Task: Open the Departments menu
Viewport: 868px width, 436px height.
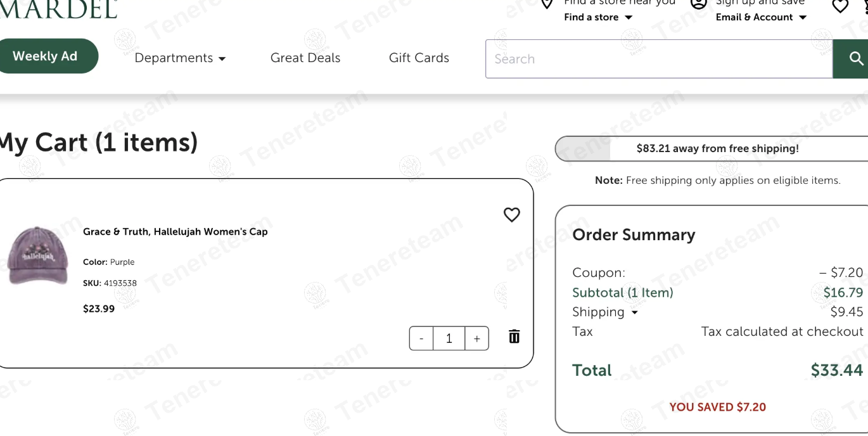Action: click(x=180, y=58)
